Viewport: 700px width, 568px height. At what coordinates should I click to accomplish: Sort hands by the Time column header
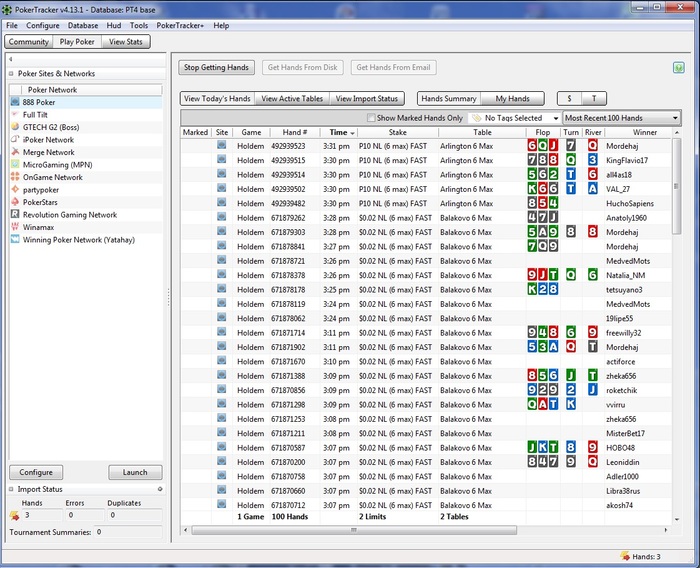pos(338,132)
